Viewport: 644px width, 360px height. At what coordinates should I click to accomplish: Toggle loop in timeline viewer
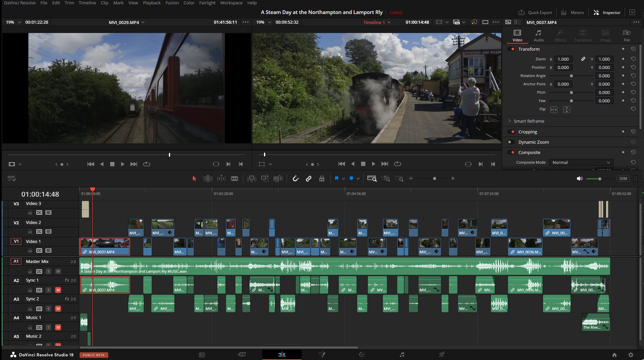(397, 164)
